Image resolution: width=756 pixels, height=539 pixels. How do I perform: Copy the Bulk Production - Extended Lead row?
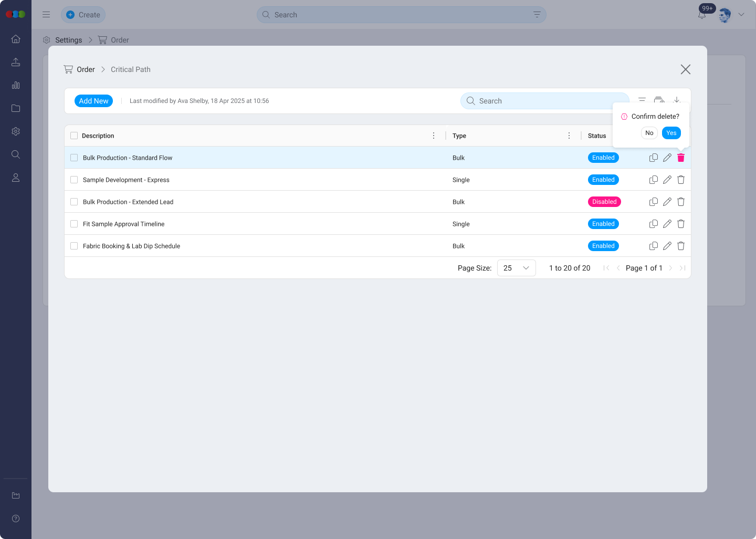tap(654, 202)
